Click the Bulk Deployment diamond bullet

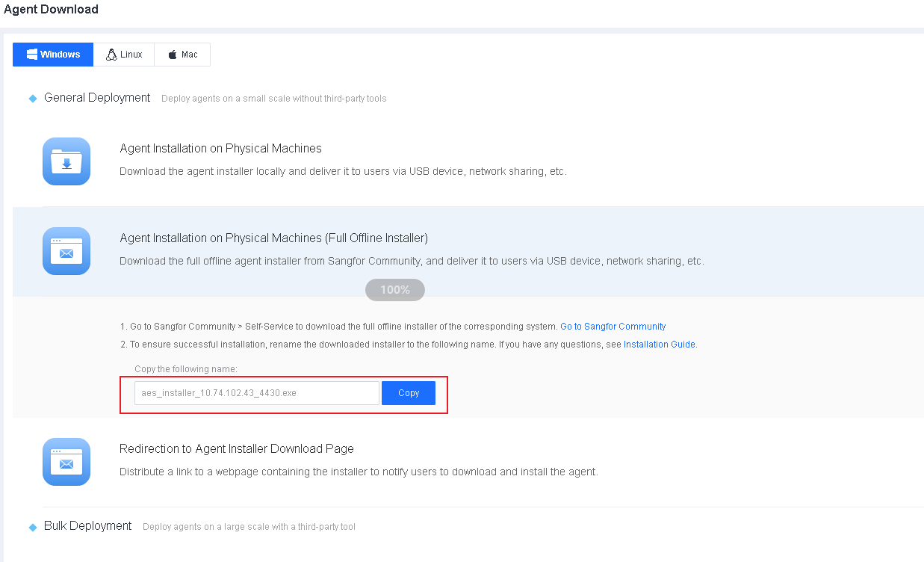pos(33,527)
